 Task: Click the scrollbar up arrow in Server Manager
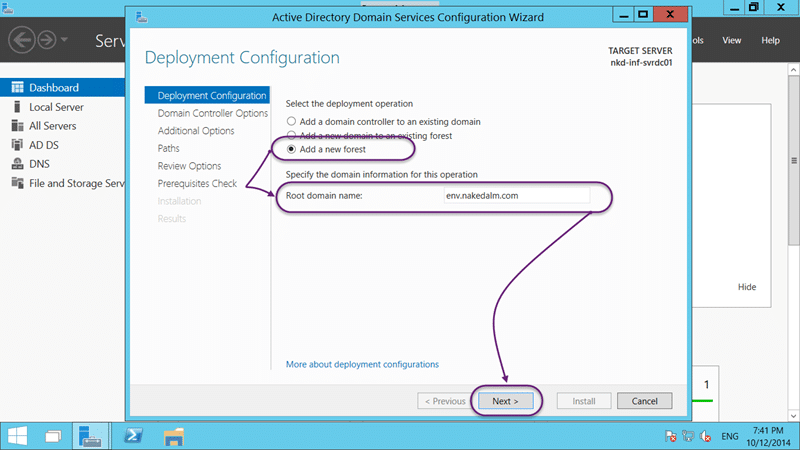794,69
